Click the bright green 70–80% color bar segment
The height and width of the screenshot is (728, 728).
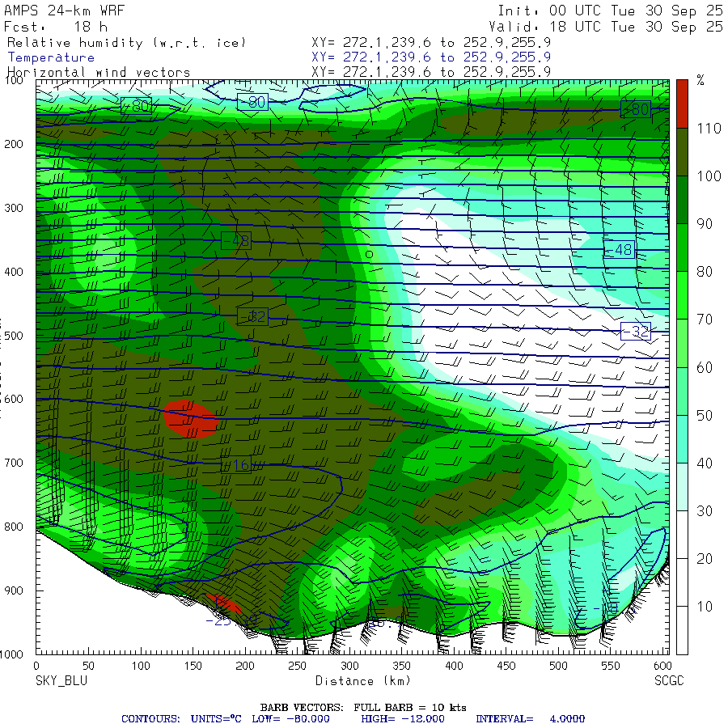point(682,295)
